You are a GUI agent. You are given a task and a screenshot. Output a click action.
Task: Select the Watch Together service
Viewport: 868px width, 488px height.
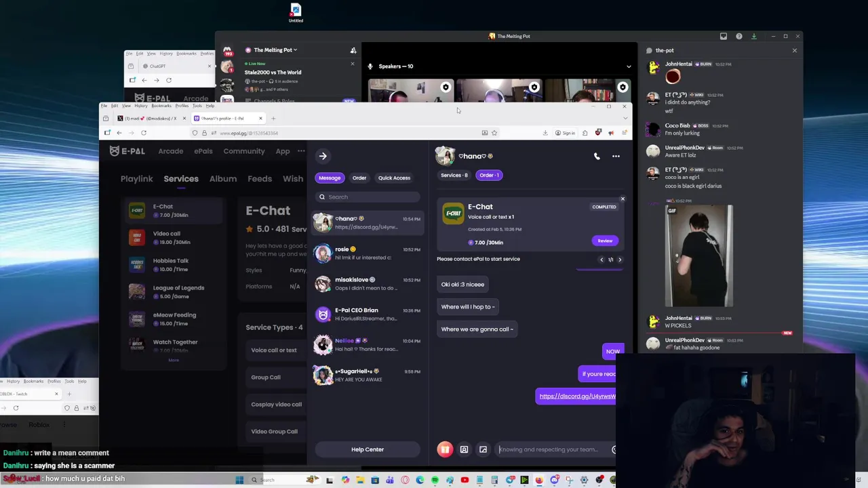coord(173,345)
